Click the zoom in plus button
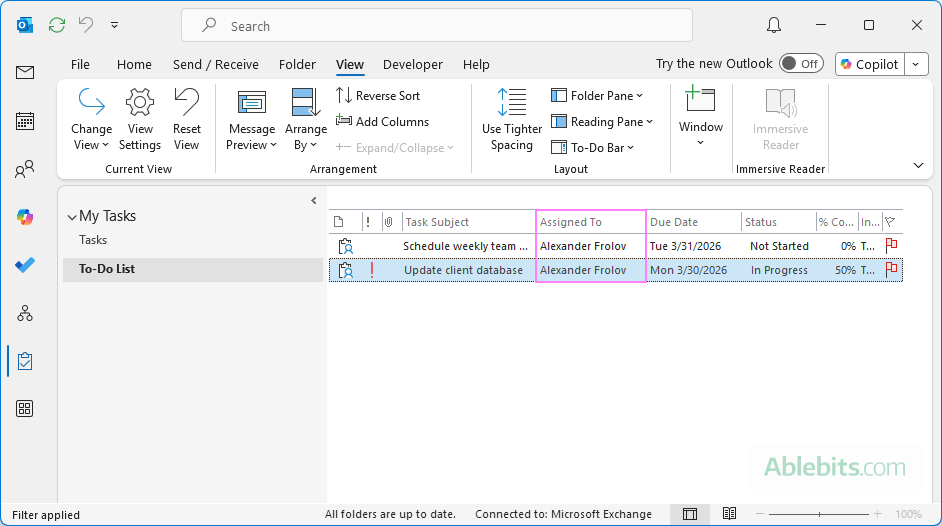The width and height of the screenshot is (942, 526). pos(878,514)
